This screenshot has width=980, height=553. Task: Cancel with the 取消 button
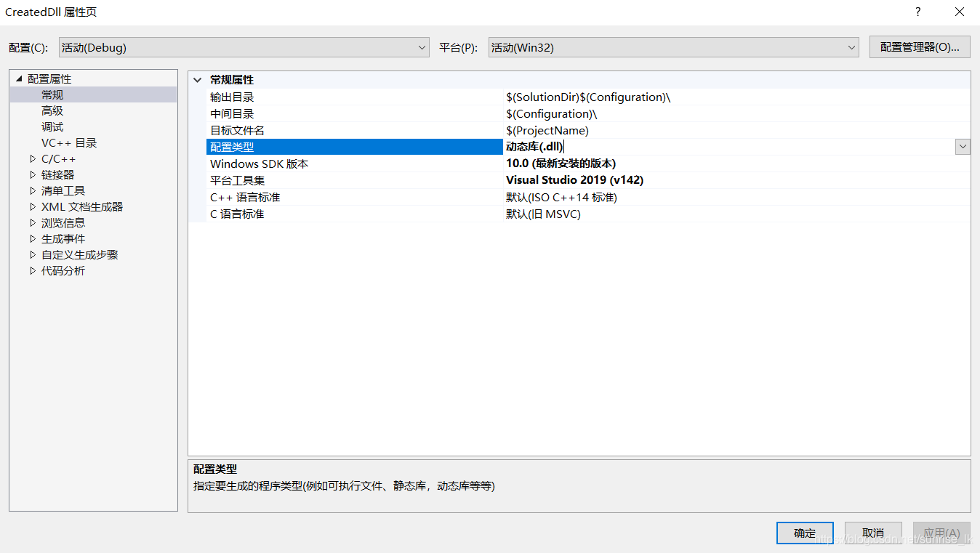(x=873, y=533)
